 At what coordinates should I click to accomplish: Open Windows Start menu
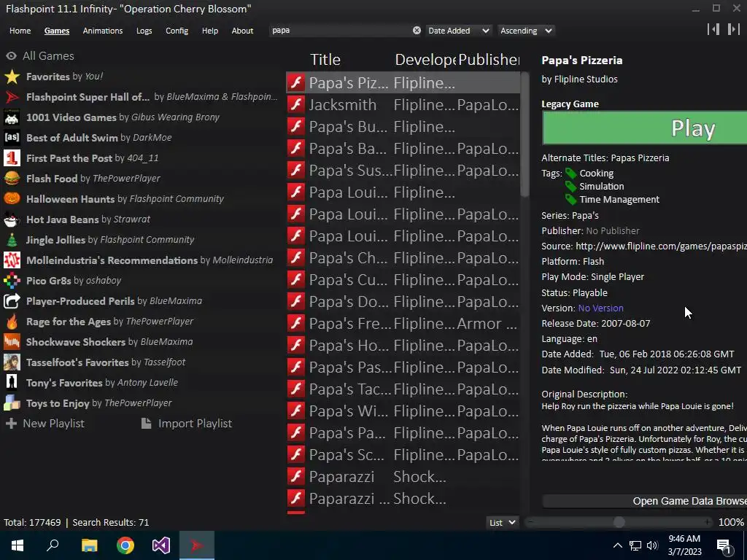[18, 545]
